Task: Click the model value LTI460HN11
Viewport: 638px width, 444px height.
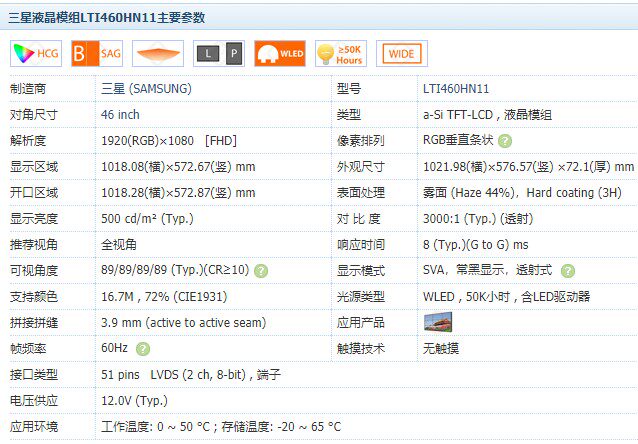Action: pos(456,88)
